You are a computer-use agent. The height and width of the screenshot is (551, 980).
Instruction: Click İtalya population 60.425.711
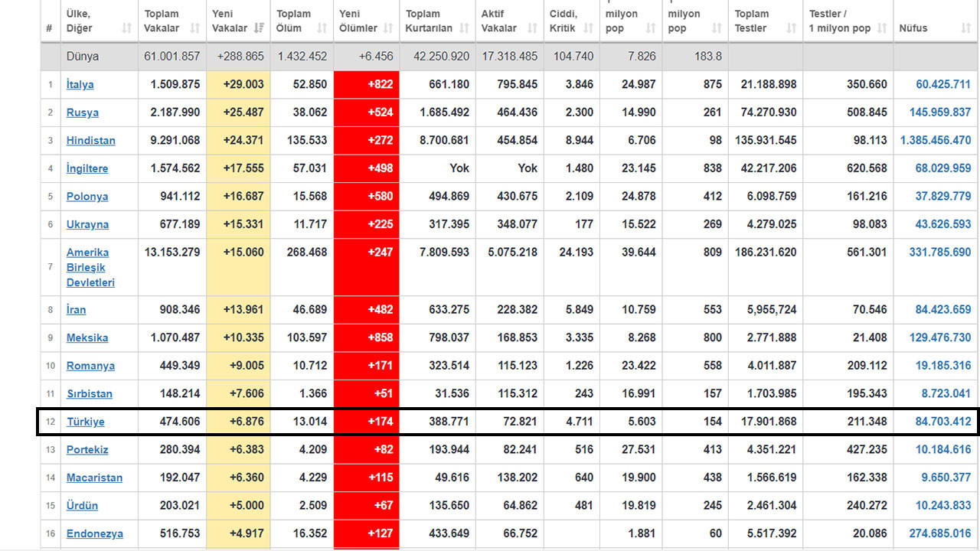click(943, 84)
